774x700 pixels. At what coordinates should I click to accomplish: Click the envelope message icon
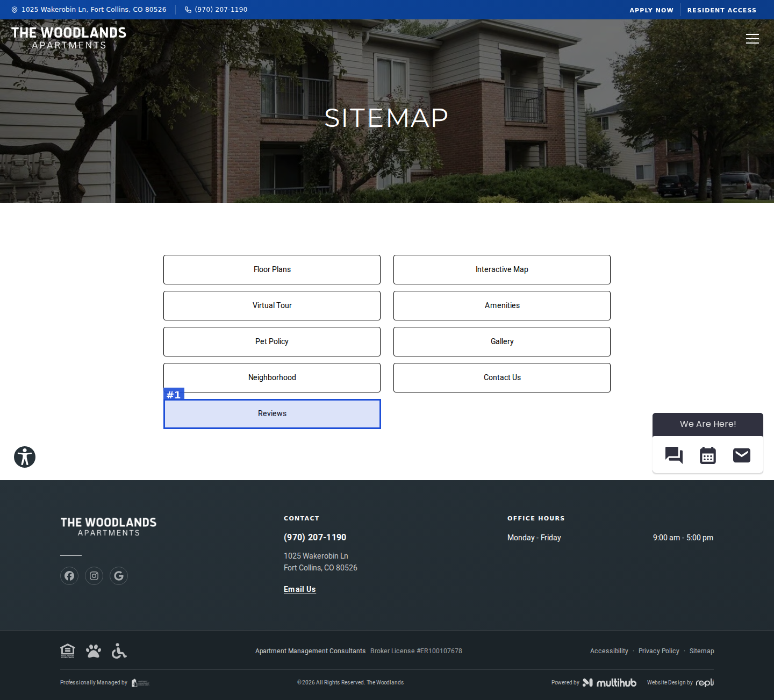[742, 455]
